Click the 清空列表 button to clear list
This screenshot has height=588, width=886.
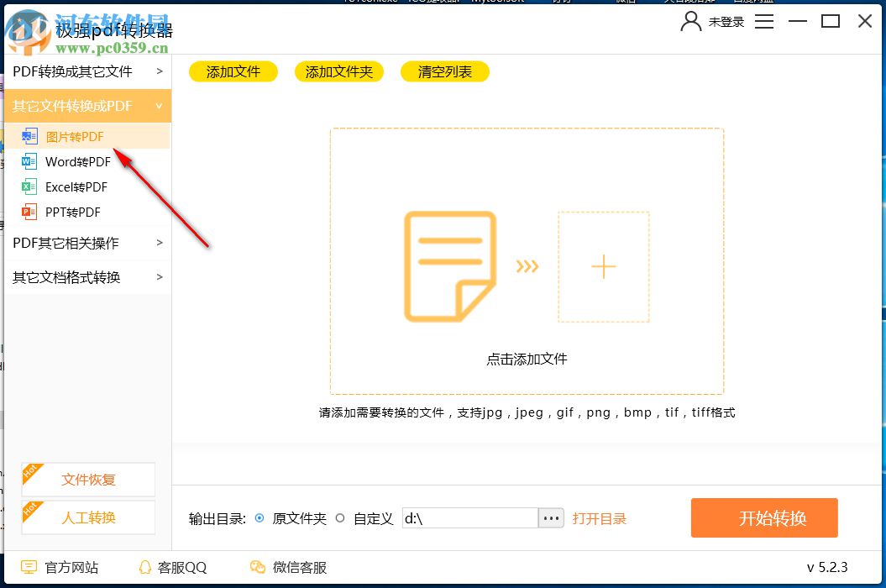point(444,71)
